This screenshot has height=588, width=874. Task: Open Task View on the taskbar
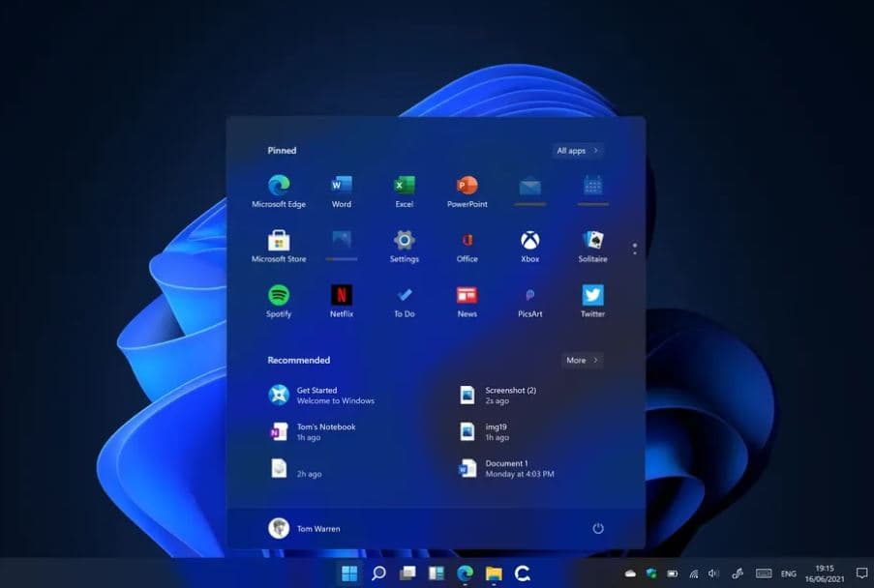click(x=407, y=573)
